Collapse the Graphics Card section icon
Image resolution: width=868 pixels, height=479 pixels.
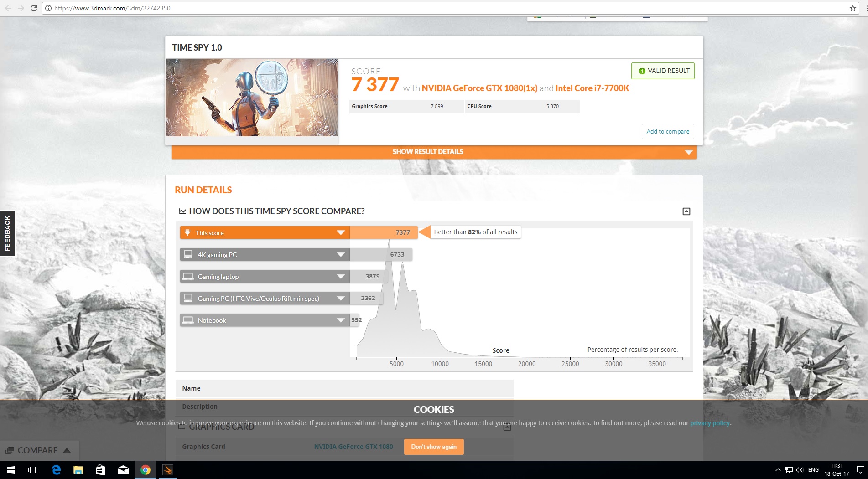click(x=507, y=427)
